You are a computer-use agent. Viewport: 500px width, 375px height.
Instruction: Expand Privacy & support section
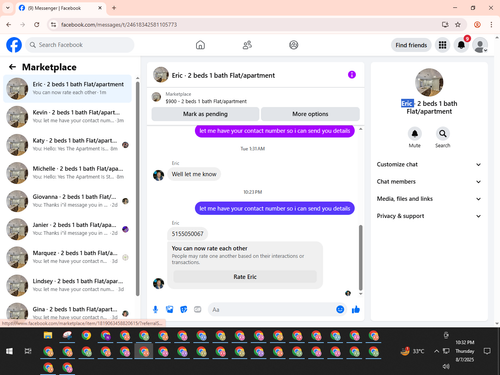[429, 216]
